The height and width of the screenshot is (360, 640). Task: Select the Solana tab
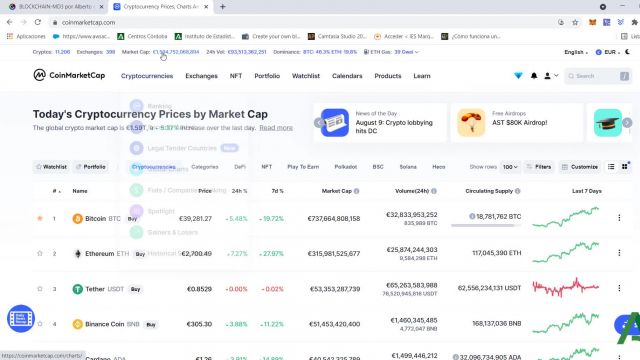click(x=408, y=167)
